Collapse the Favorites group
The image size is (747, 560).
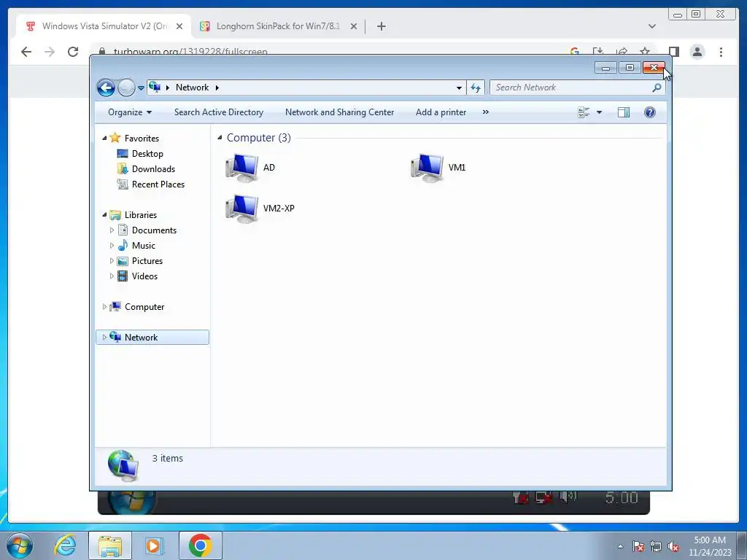coord(104,138)
